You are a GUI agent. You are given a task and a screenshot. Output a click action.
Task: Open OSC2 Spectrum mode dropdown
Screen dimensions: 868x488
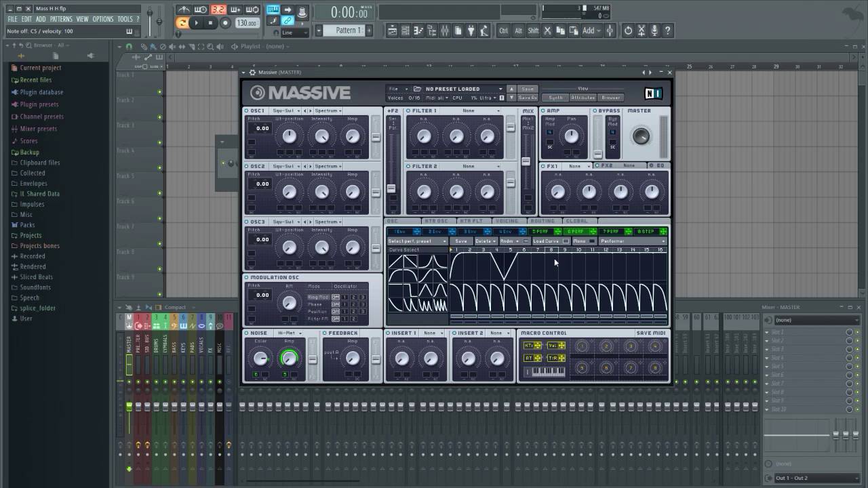[x=328, y=166]
